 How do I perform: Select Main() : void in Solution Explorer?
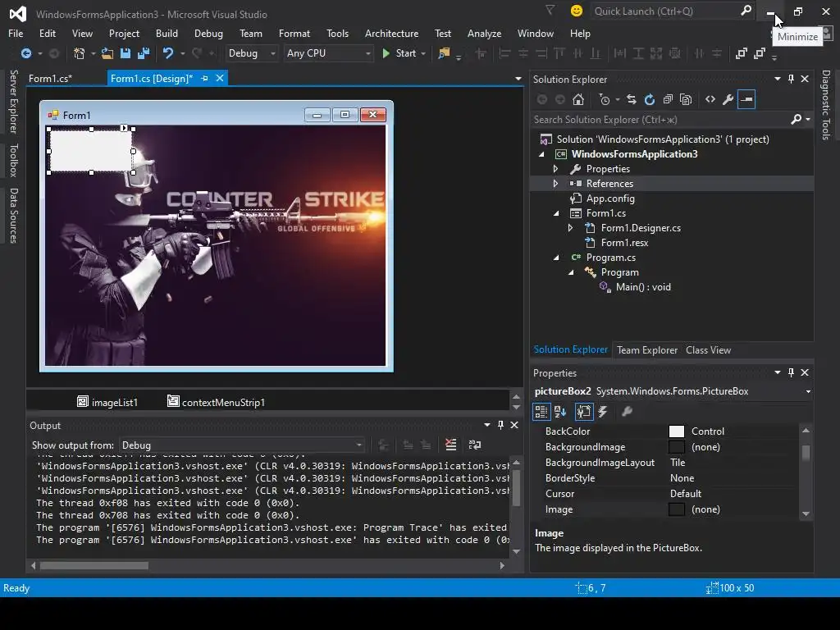(x=643, y=287)
